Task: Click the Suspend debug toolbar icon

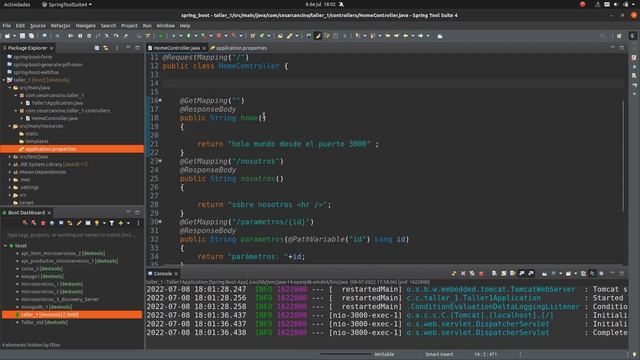Action: click(x=80, y=36)
